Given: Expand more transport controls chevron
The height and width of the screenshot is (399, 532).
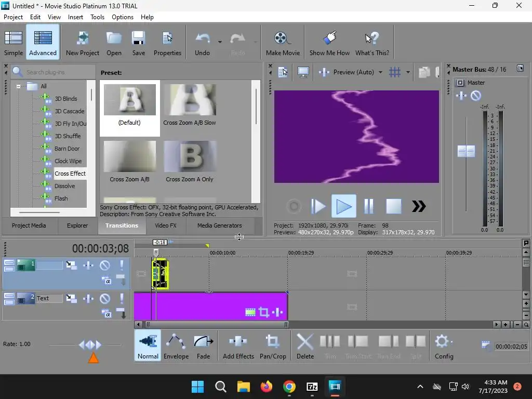Looking at the screenshot, I should (419, 206).
